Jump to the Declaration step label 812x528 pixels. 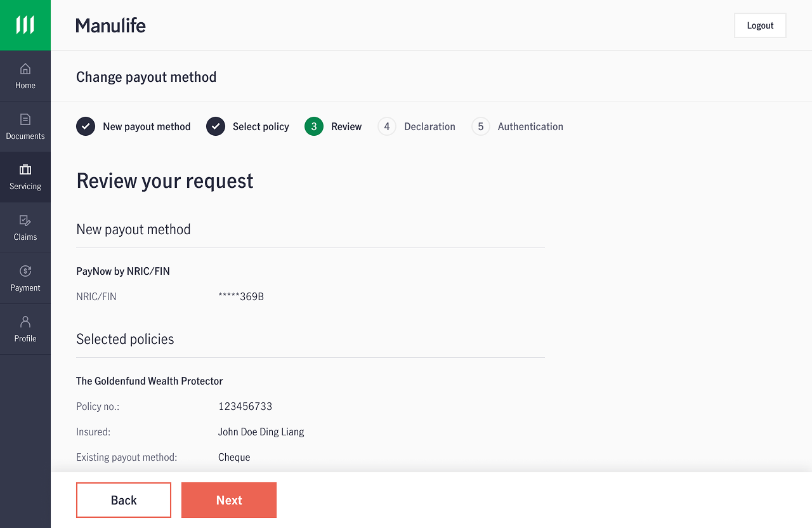pos(429,126)
